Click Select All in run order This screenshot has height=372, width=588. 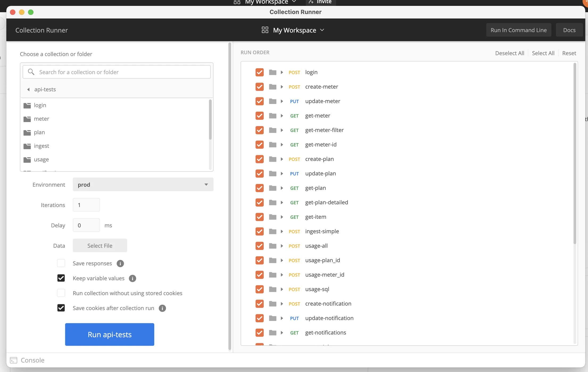point(543,53)
